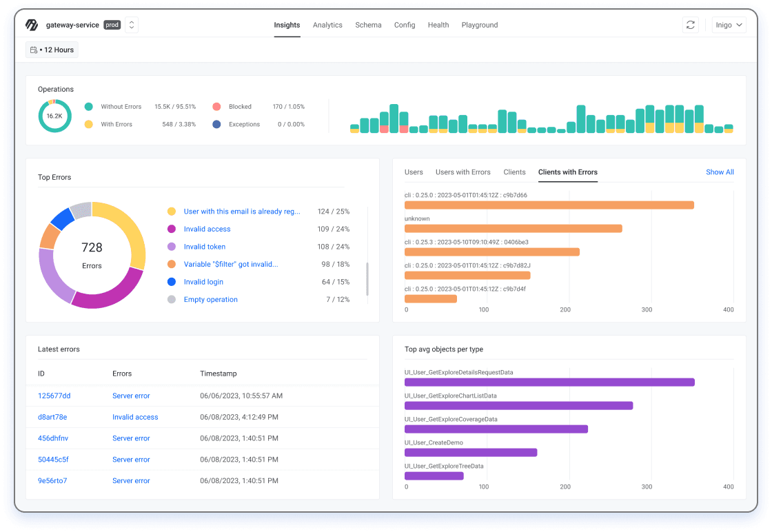Click the '170 / 1.05%' Blocked value
The width and height of the screenshot is (772, 532).
pos(289,107)
